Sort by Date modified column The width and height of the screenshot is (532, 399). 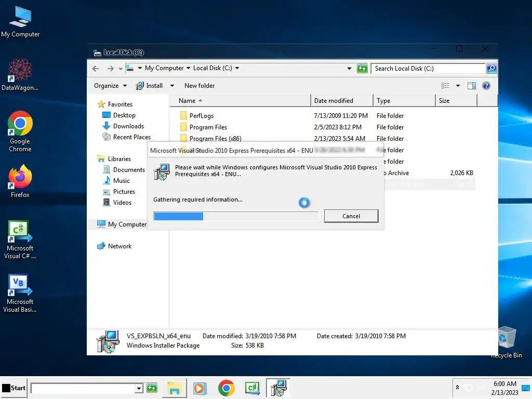[342, 101]
